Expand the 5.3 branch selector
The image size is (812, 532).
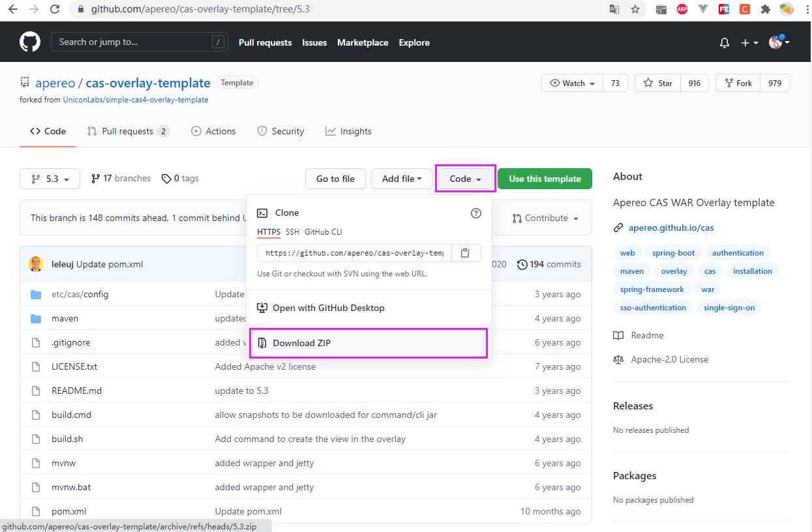pyautogui.click(x=50, y=179)
